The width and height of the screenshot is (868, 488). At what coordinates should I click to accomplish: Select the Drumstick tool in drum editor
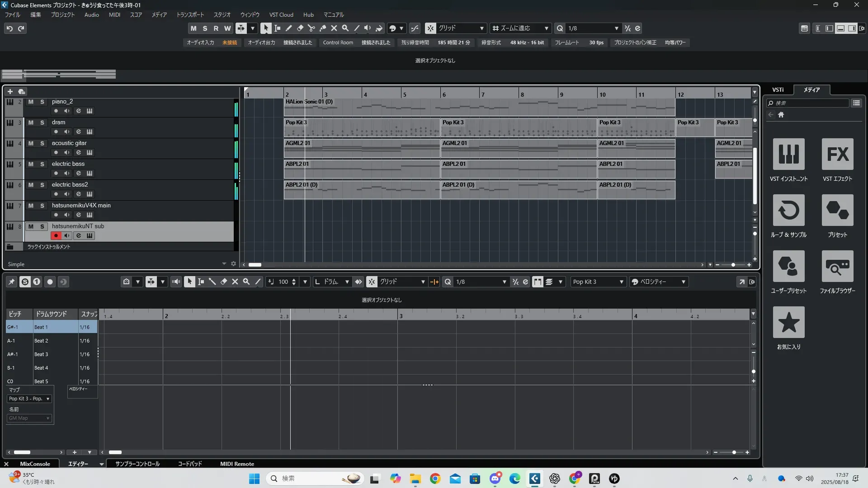(212, 282)
